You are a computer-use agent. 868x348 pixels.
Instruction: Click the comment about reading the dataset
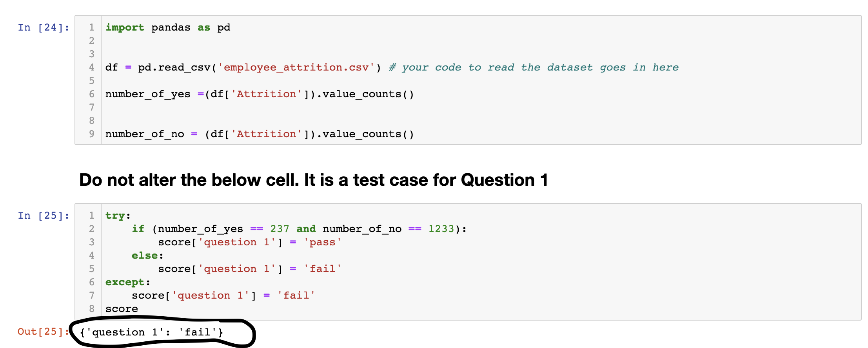(x=534, y=67)
